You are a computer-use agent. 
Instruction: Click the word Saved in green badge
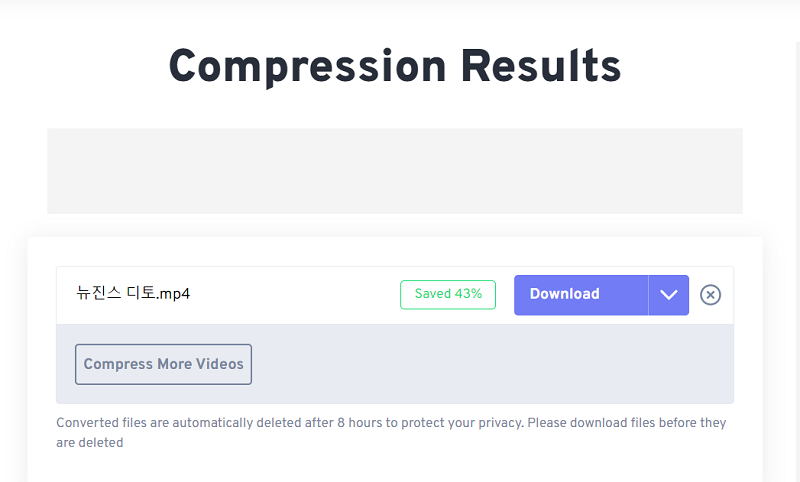pos(432,294)
